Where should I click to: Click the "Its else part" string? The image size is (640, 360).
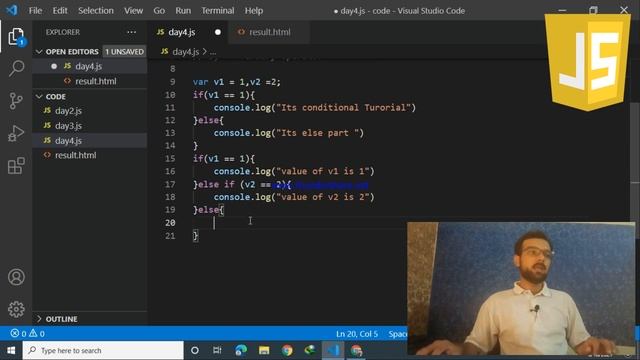point(317,133)
